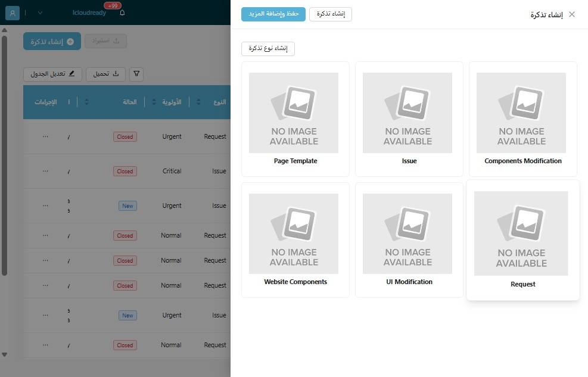
Task: Click the Closed badge in the Urgent Request row
Action: pyautogui.click(x=125, y=137)
